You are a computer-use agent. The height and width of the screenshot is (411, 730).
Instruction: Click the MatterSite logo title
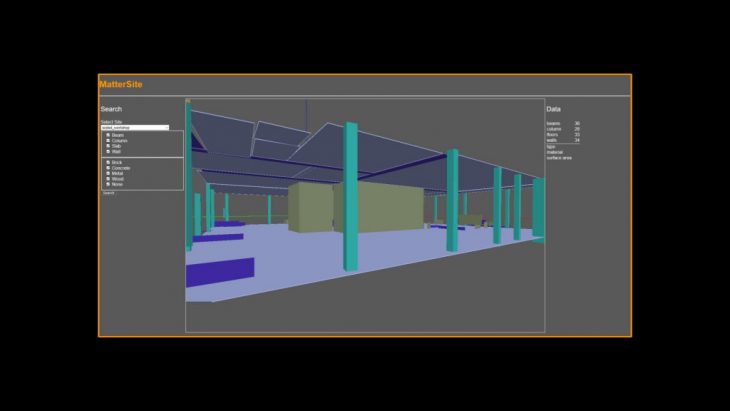pos(121,85)
